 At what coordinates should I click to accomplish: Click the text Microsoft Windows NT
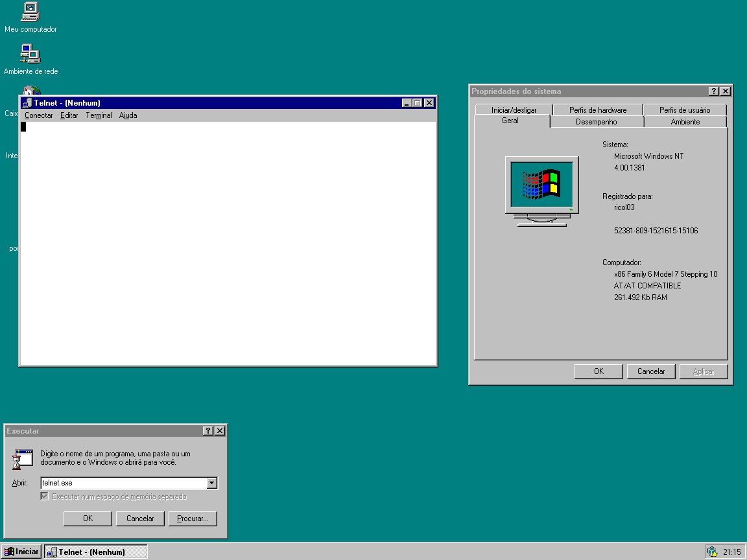click(649, 156)
